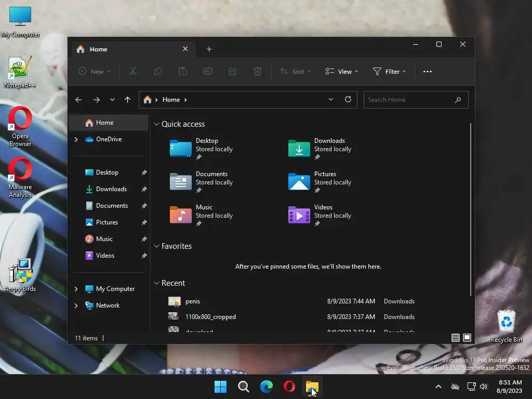
Task: Select the Angry Birds desktop icon
Action: (x=20, y=275)
